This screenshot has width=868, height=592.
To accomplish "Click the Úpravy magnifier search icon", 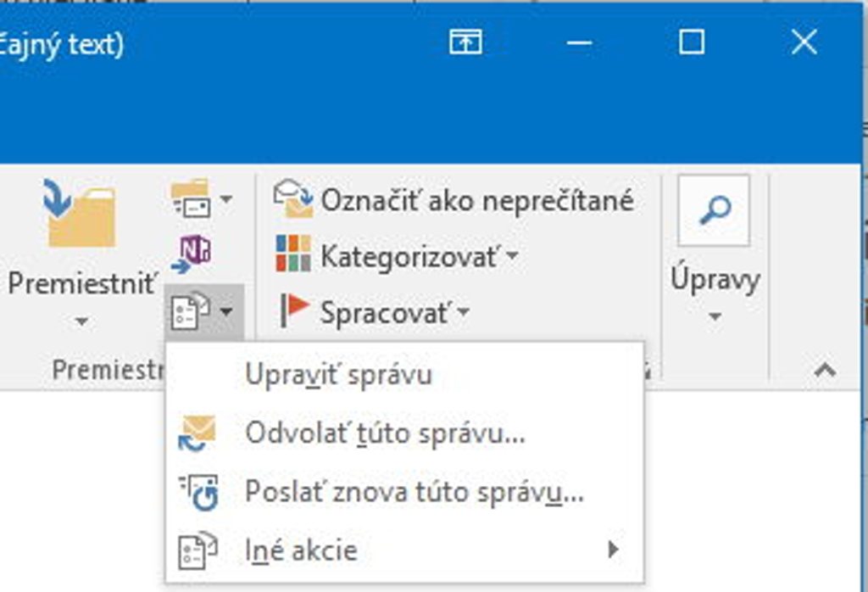I will pos(714,210).
